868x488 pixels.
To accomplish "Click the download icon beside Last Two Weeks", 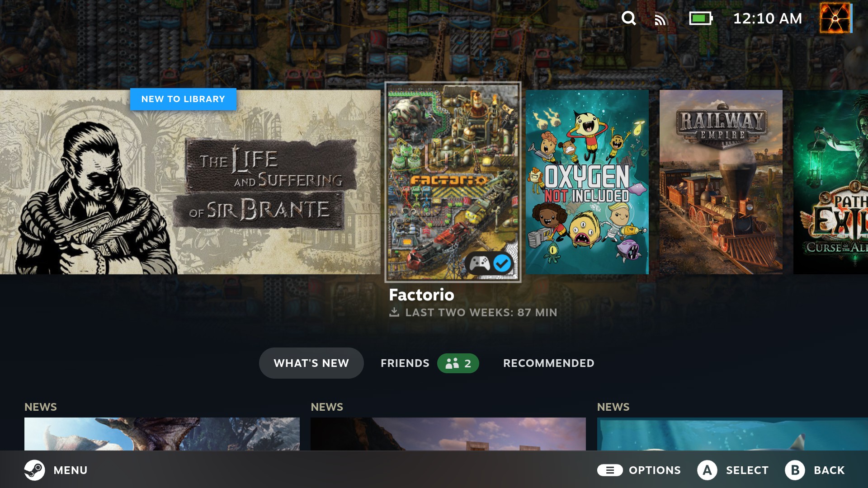I will pos(394,312).
